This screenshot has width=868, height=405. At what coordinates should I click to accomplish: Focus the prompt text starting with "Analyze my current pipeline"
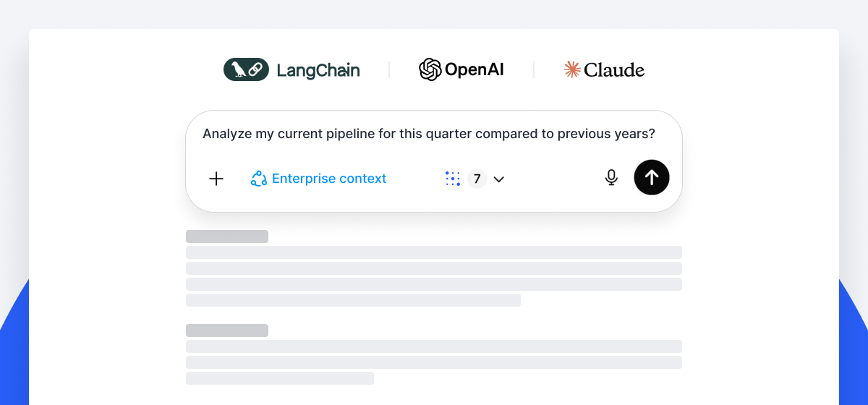pos(429,134)
